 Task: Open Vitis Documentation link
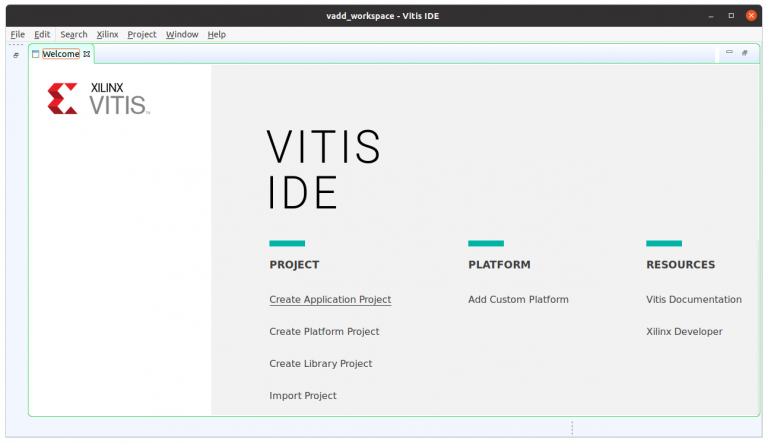[x=694, y=300]
